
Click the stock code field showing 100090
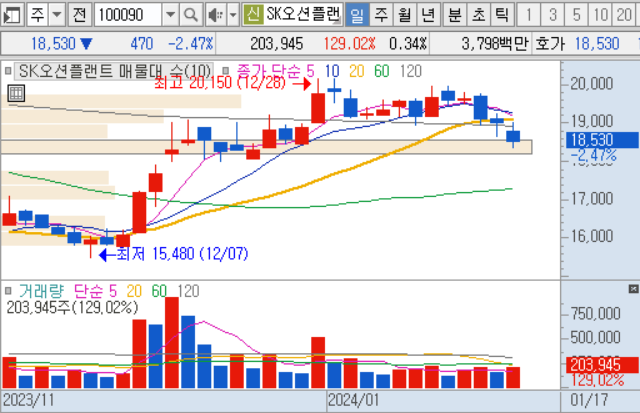point(128,15)
